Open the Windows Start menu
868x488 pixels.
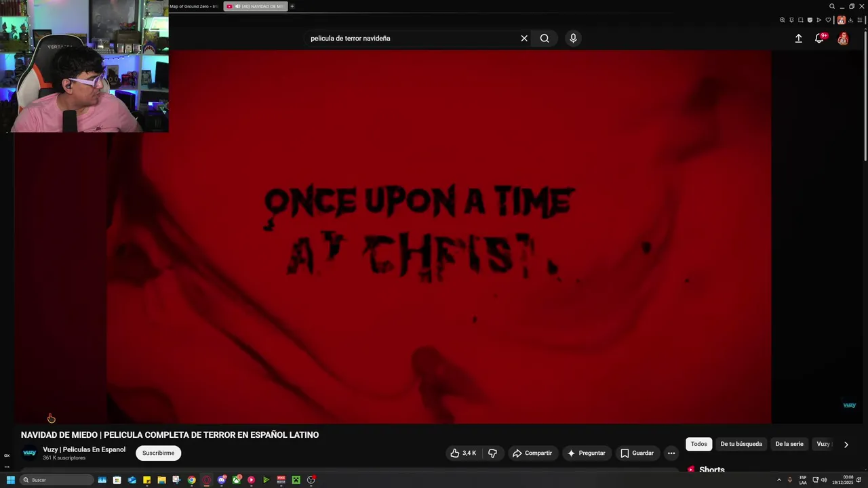pos(11,480)
